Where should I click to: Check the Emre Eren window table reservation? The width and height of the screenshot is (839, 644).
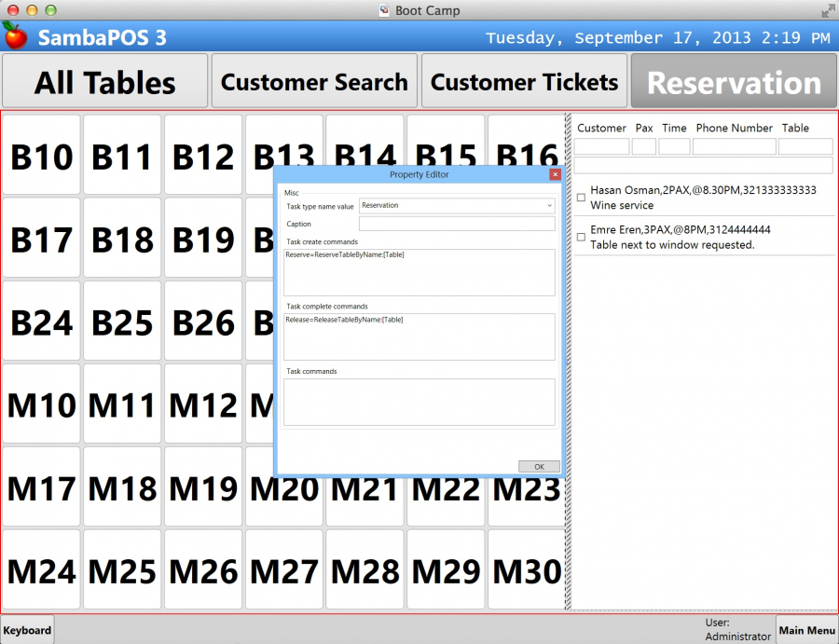point(581,237)
